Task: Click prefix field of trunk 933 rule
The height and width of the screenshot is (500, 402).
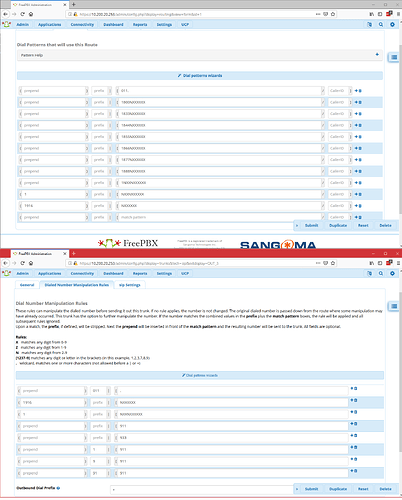Action: (100, 438)
